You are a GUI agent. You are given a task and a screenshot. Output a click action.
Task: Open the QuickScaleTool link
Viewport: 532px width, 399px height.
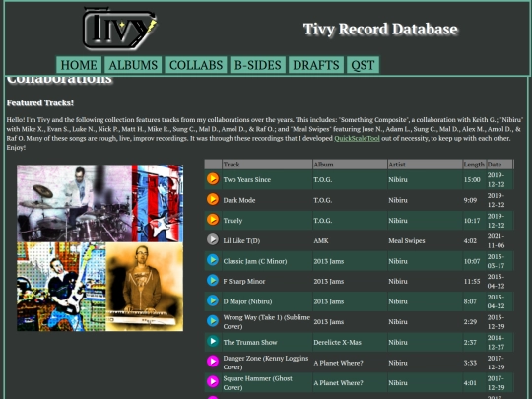[357, 139]
